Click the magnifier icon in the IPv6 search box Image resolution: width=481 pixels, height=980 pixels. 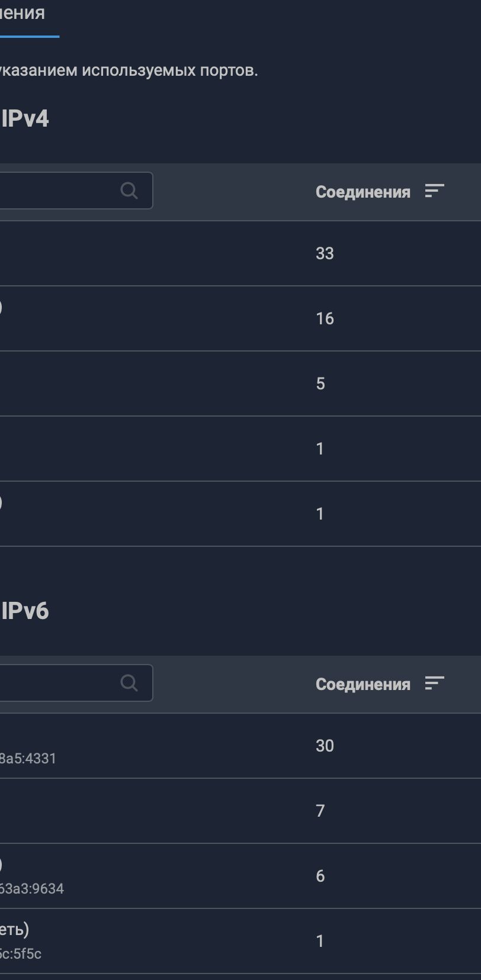[129, 683]
